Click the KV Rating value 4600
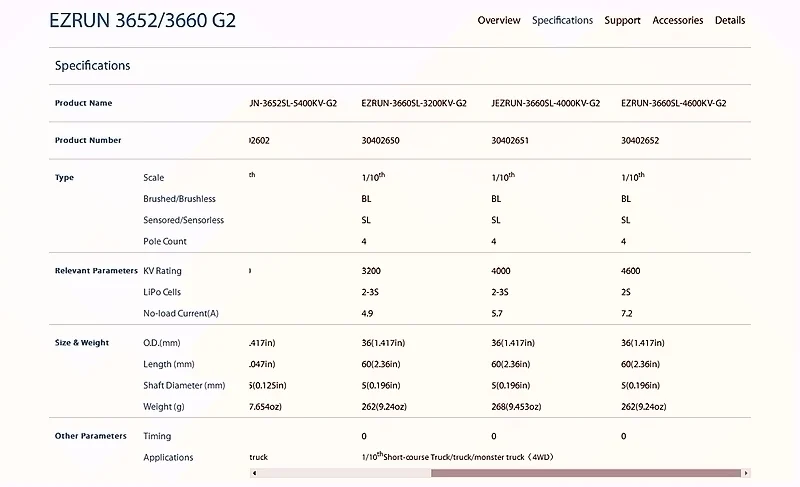 631,271
